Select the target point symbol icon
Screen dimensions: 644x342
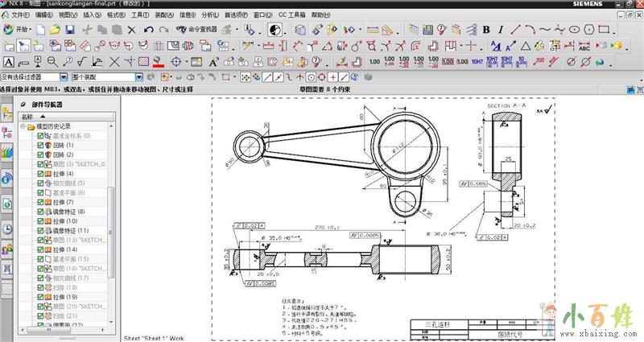click(x=176, y=61)
